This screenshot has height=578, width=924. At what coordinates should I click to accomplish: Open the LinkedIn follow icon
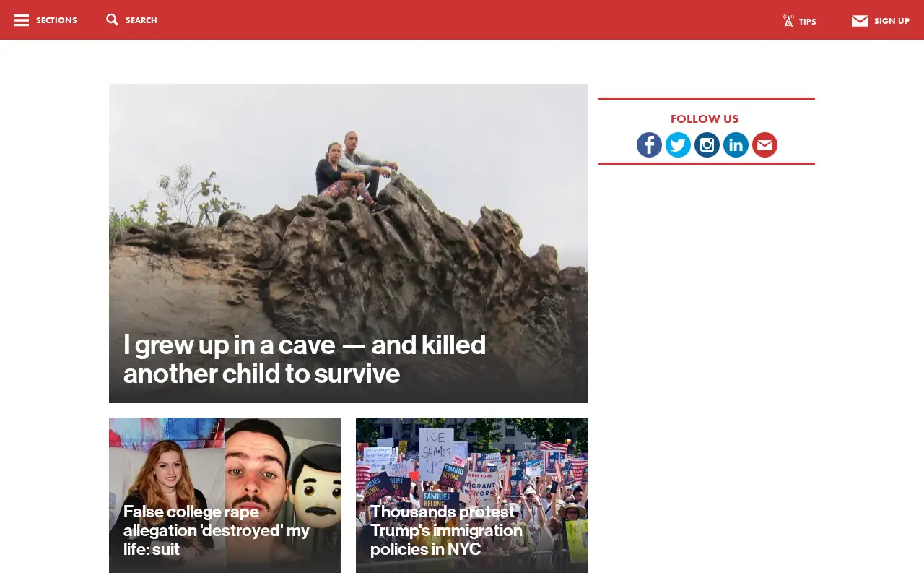point(736,144)
